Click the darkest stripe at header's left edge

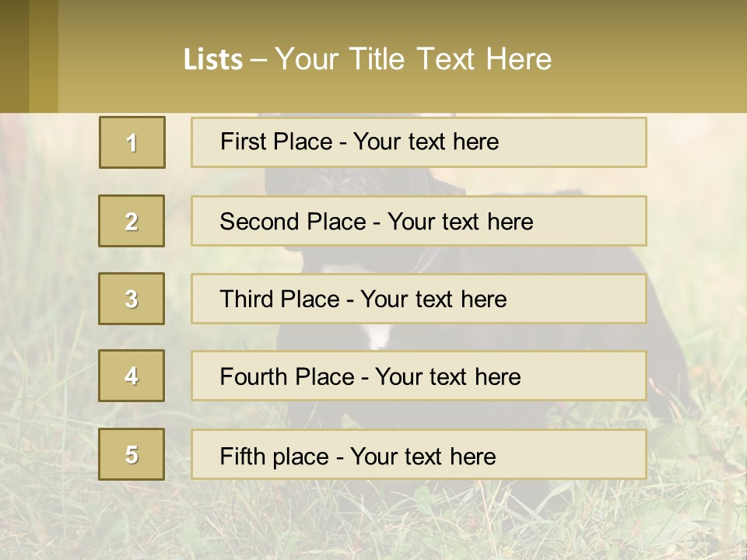14,56
